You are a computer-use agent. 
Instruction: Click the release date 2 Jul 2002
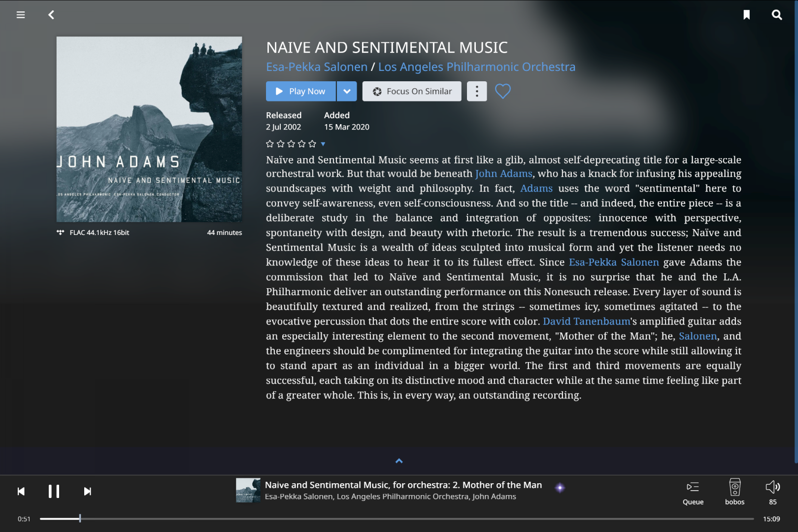(x=284, y=127)
